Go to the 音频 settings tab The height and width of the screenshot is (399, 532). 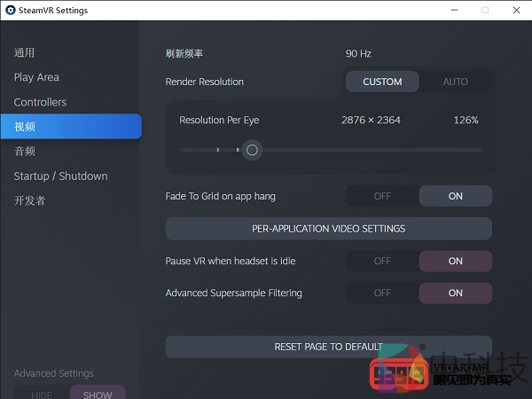[x=25, y=152]
